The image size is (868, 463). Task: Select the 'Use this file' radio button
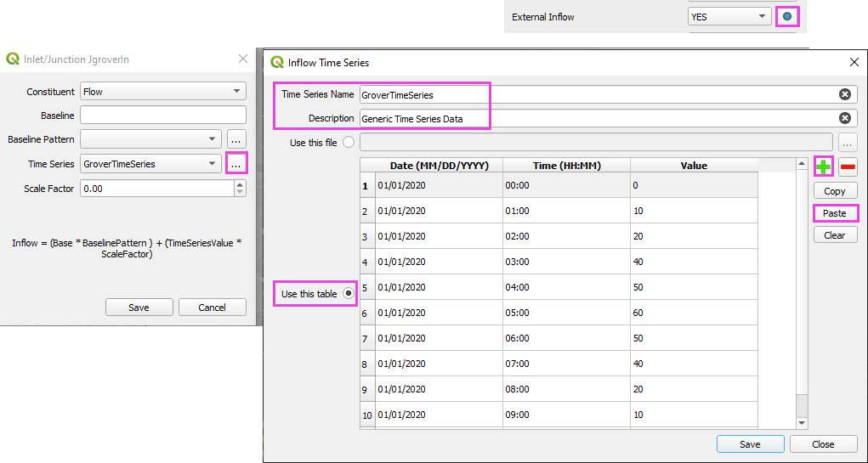[348, 143]
